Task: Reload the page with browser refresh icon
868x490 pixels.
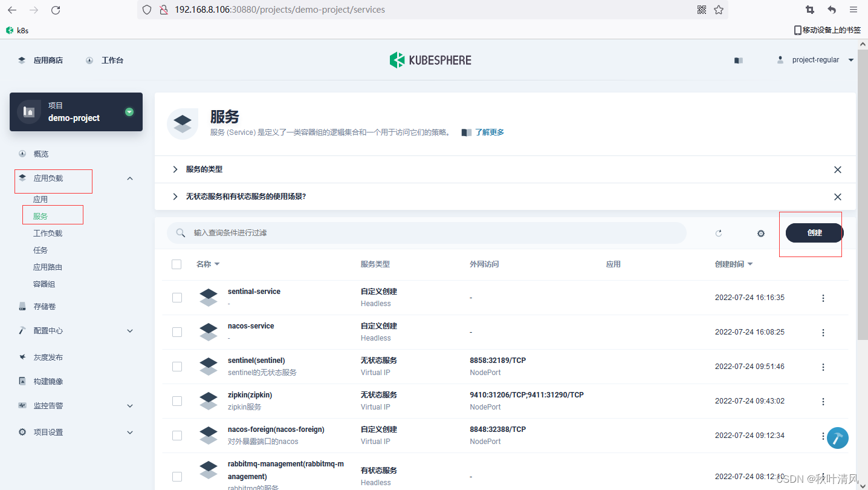Action: point(56,10)
